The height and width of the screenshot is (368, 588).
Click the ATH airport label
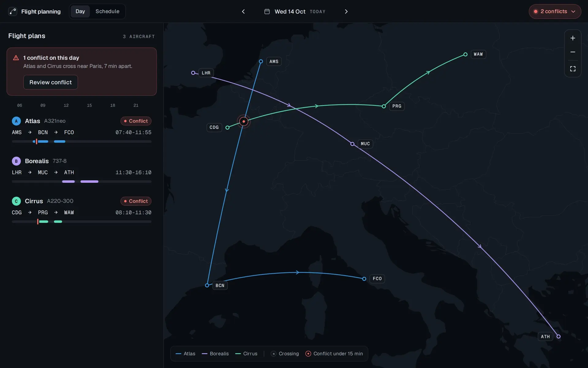point(545,336)
